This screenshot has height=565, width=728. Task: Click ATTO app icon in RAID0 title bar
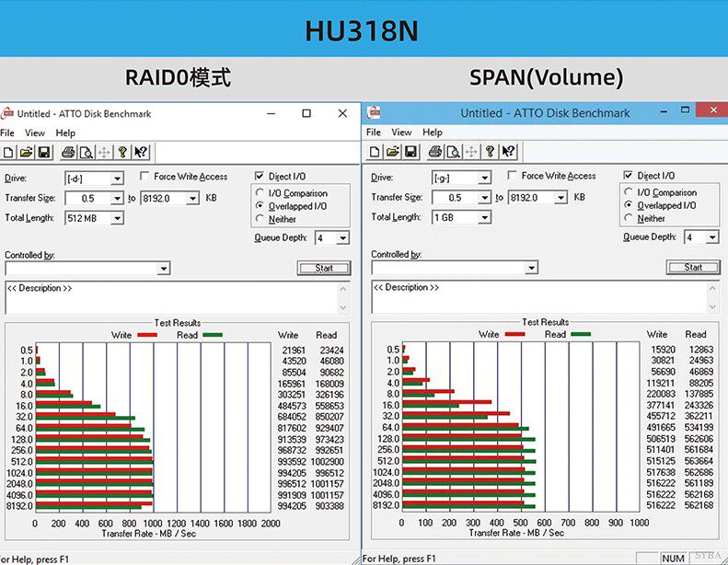7,114
